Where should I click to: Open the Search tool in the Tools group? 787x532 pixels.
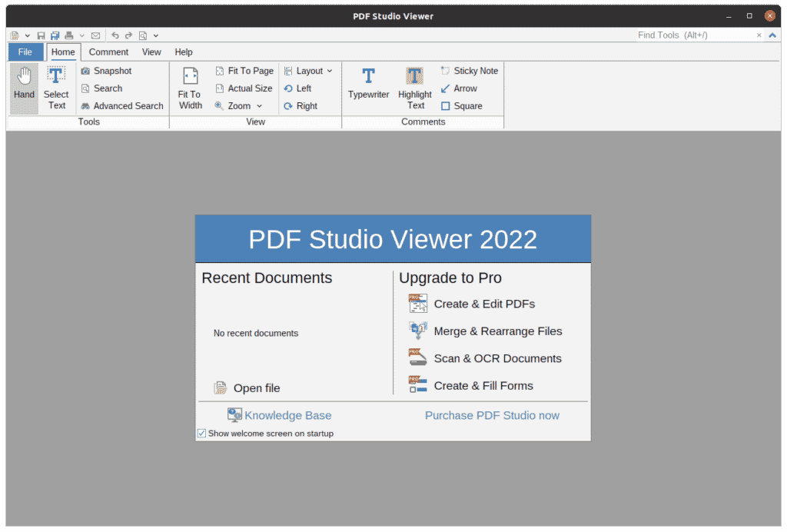pyautogui.click(x=102, y=88)
